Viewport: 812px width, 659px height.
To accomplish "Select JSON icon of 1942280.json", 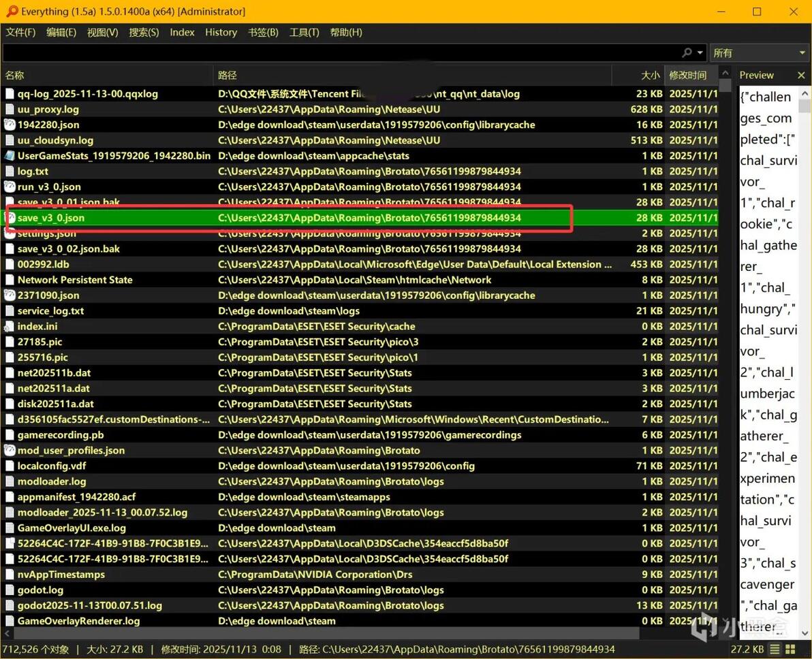I will point(10,125).
